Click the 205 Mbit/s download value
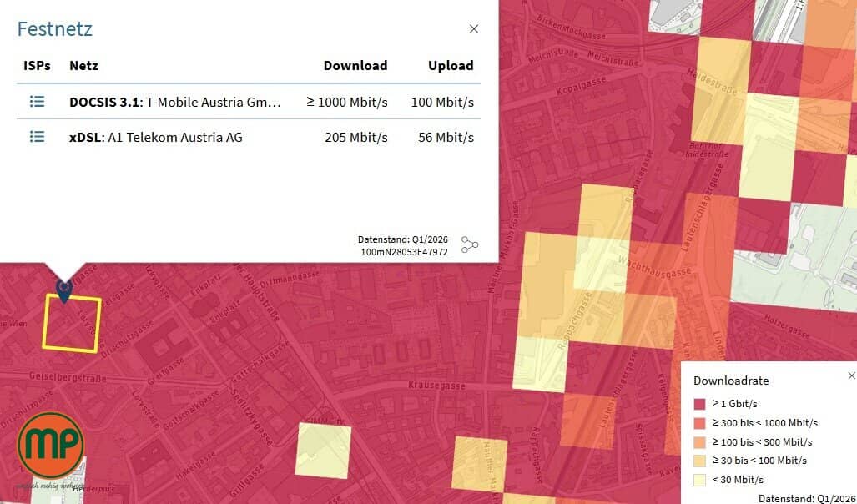857x504 pixels. [356, 137]
